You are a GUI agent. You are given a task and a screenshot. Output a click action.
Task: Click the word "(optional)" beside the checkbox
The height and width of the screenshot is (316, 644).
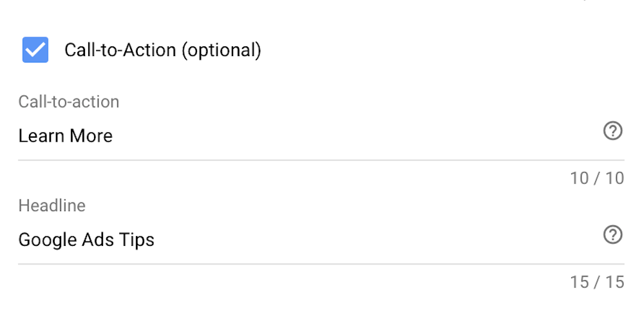coord(221,50)
